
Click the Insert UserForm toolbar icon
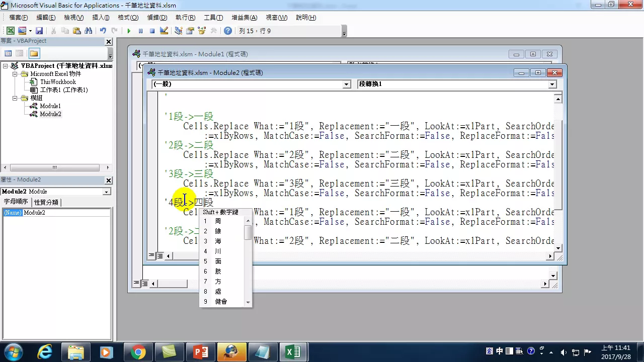click(22, 31)
